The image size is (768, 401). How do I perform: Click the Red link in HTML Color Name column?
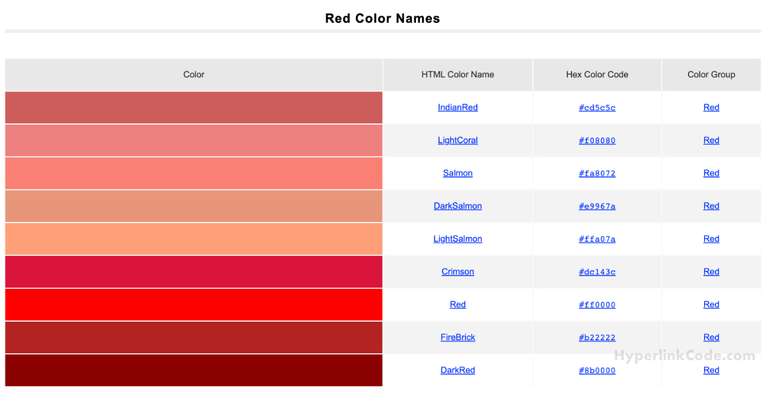pyautogui.click(x=457, y=304)
